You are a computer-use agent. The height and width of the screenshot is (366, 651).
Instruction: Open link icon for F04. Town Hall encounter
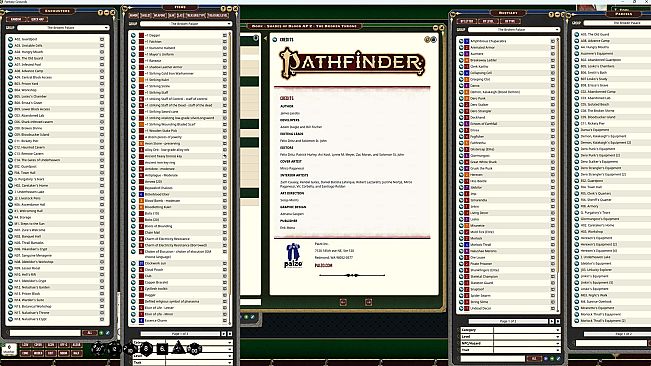10,173
